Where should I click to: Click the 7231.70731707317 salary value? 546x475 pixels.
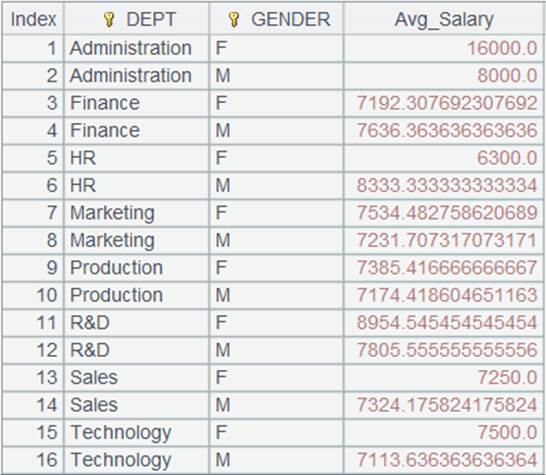pyautogui.click(x=447, y=241)
